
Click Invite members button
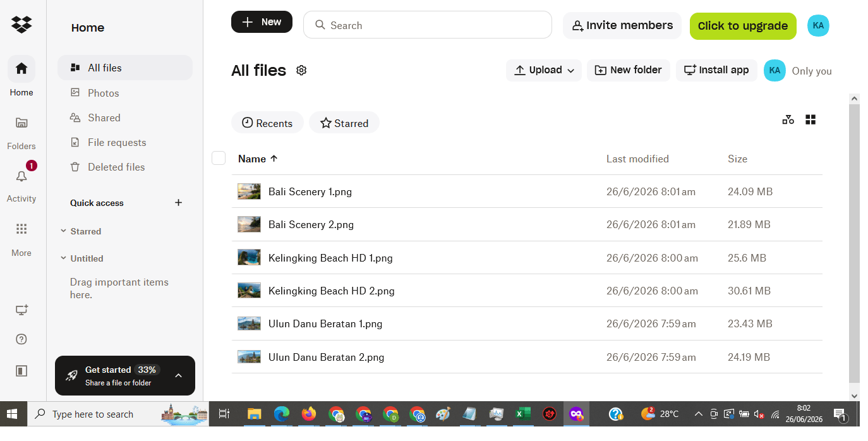622,25
